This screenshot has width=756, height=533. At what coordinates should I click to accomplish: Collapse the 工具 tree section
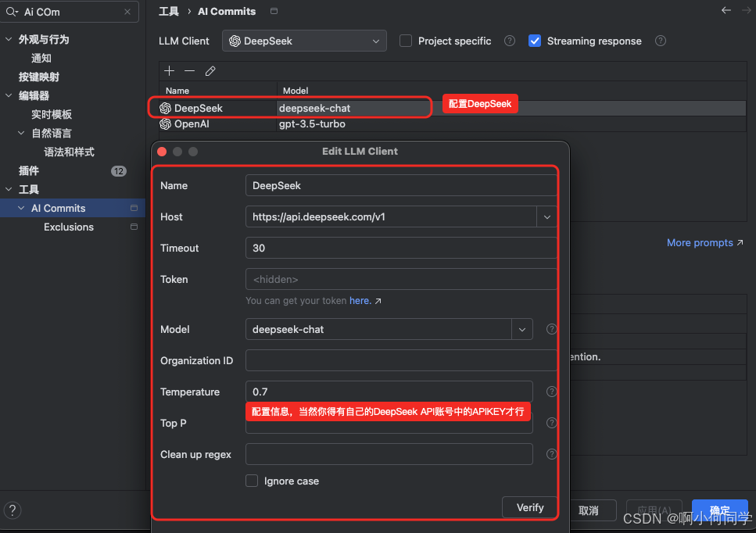pyautogui.click(x=9, y=189)
